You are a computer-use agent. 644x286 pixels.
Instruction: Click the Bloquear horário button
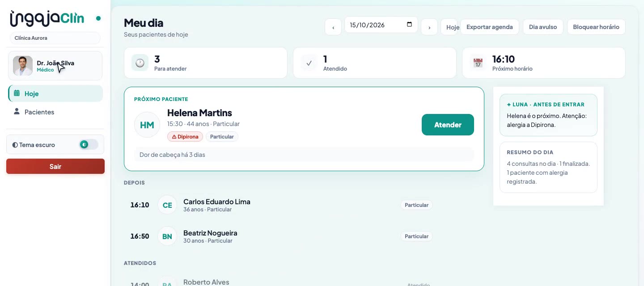click(596, 27)
